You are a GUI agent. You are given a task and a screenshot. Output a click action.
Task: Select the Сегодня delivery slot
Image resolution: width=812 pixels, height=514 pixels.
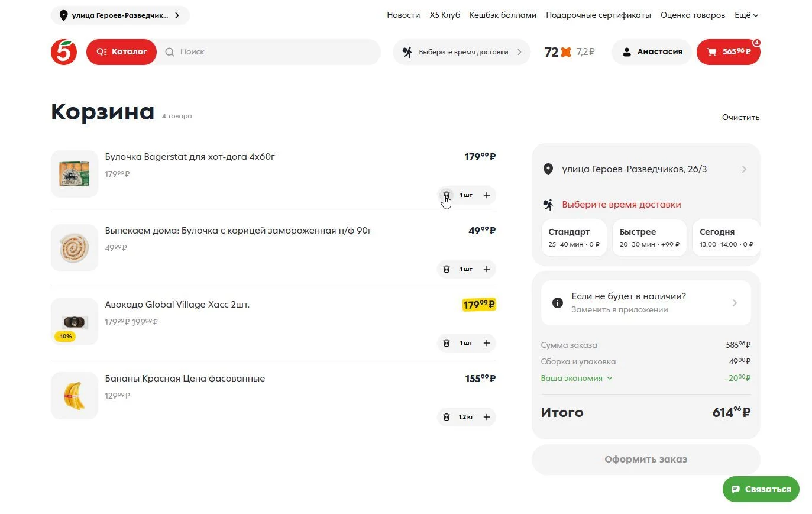726,238
